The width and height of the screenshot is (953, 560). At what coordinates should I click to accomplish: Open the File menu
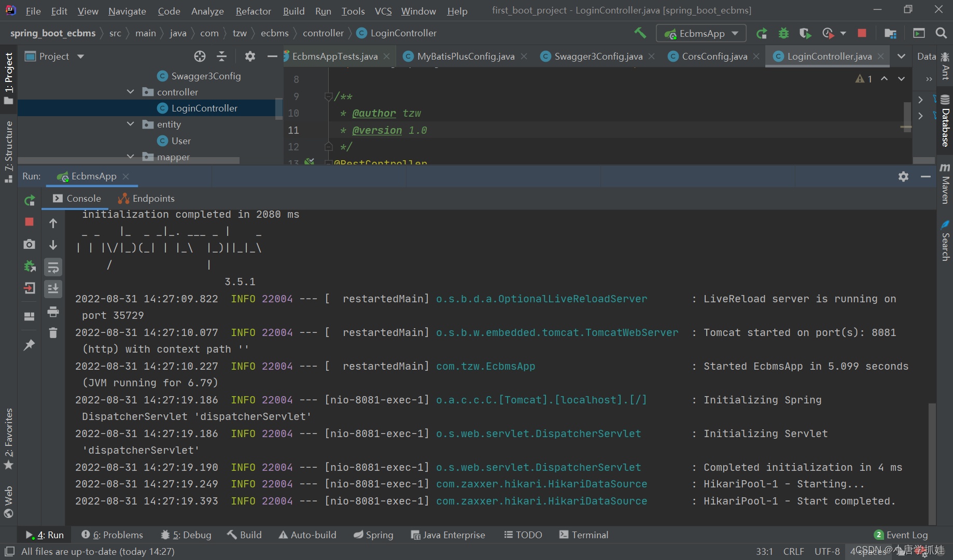pyautogui.click(x=33, y=11)
